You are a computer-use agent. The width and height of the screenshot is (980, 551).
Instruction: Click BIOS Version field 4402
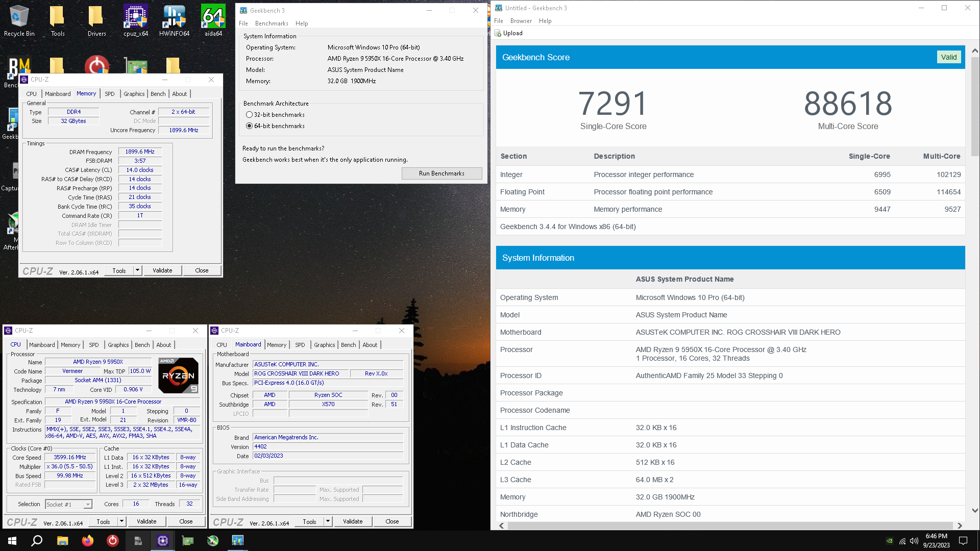(x=328, y=446)
